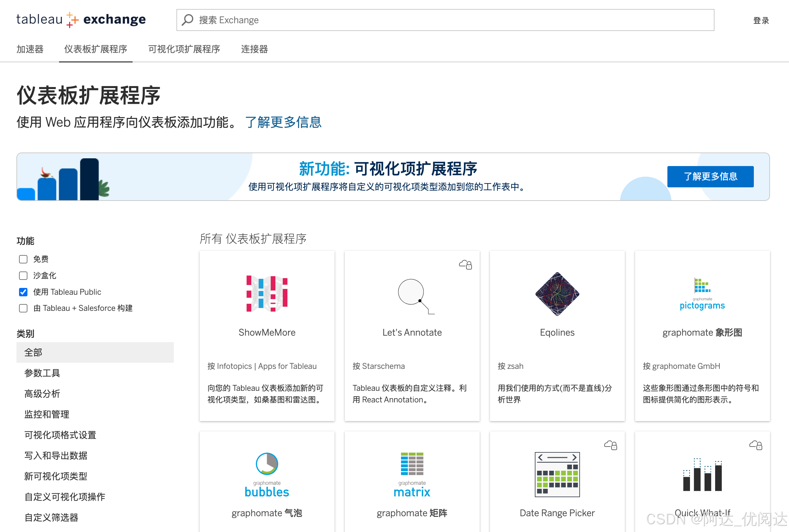
Task: Enable the 免费 filter checkbox
Action: click(x=23, y=259)
